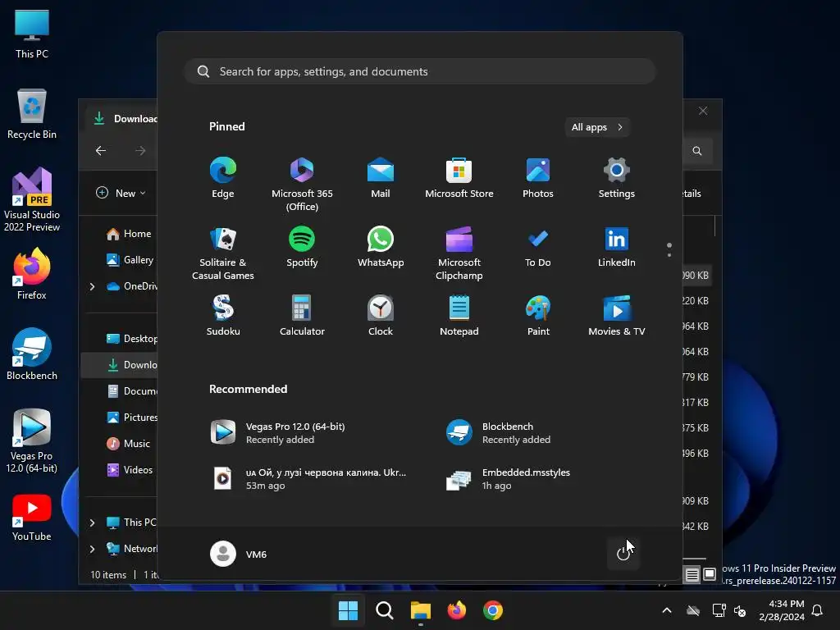
Task: Open the Mail pinned app
Action: click(x=381, y=178)
